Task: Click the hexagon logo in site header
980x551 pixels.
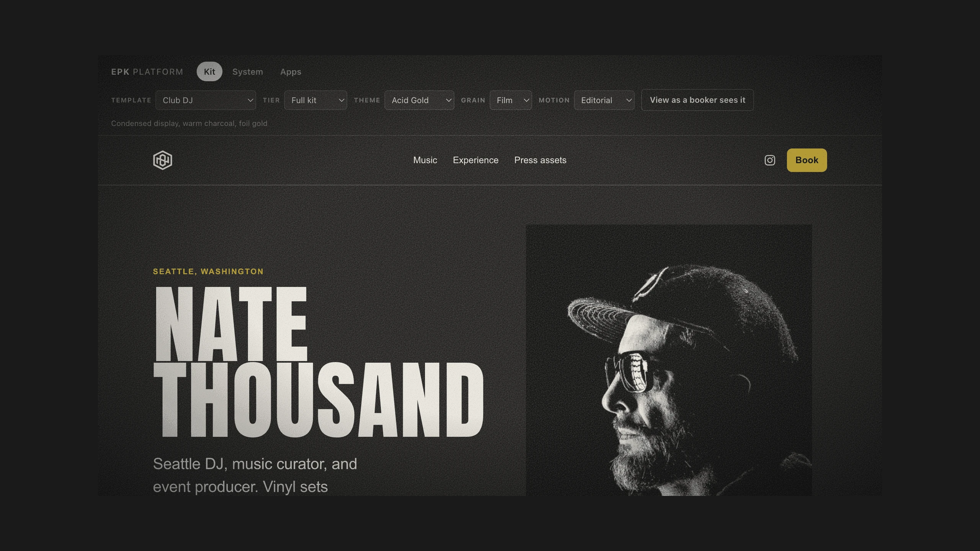Action: [x=163, y=160]
